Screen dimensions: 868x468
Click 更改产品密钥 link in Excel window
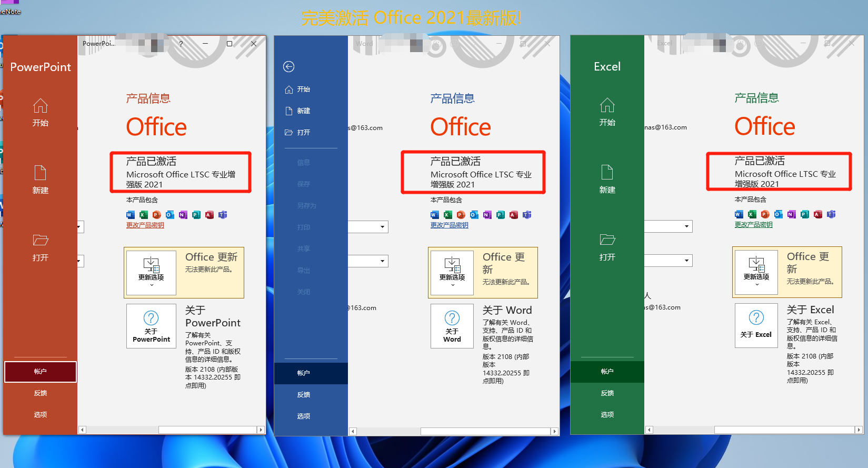click(754, 225)
